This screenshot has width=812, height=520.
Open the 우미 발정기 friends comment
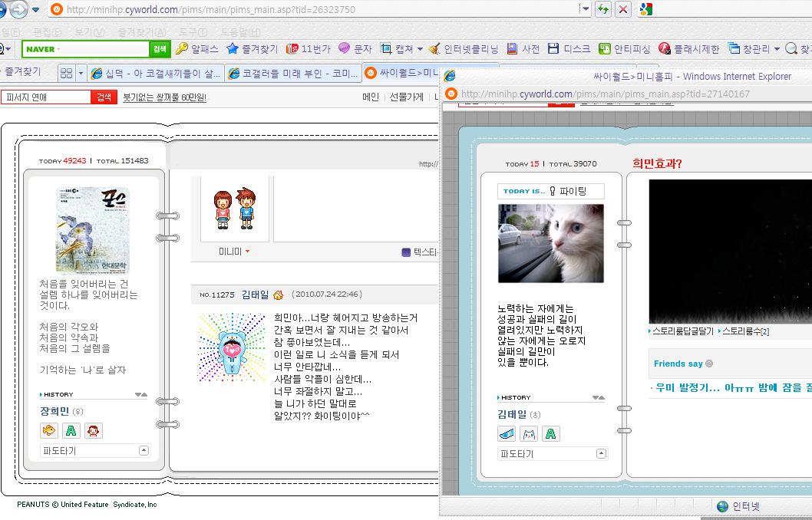coord(732,387)
